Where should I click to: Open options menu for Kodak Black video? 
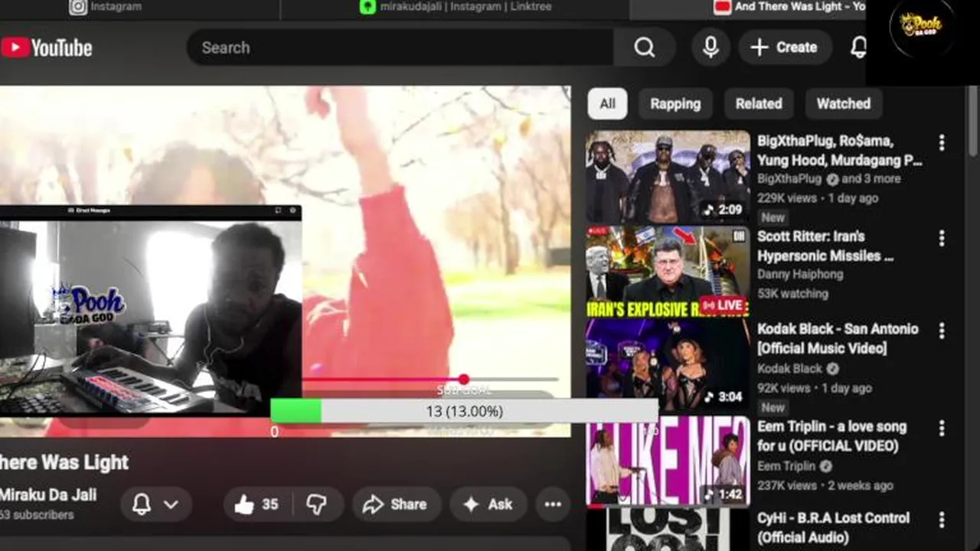click(x=942, y=331)
